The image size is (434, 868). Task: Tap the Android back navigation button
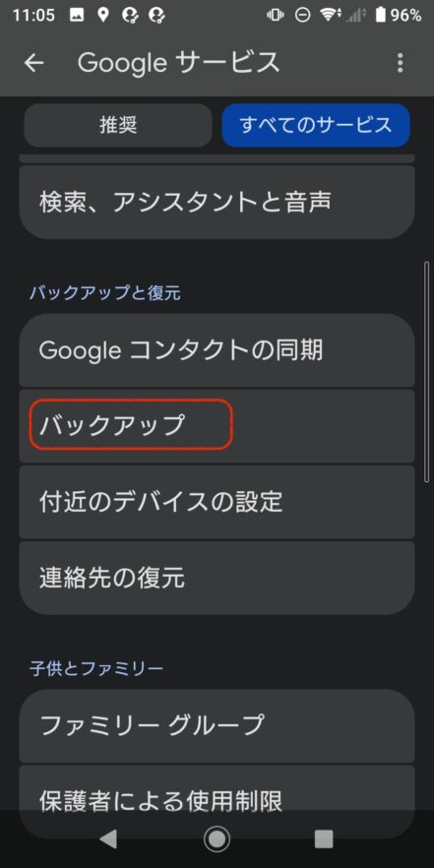(108, 839)
